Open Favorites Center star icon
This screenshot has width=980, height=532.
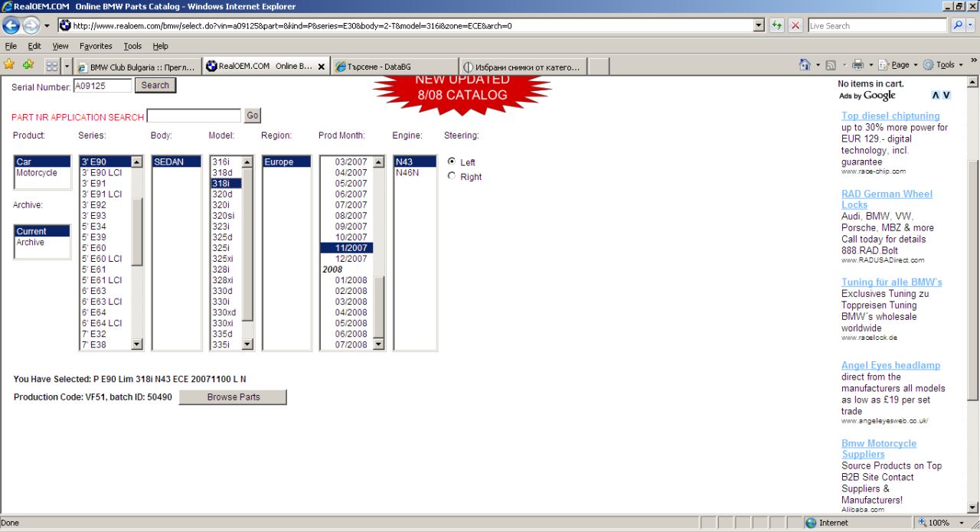click(x=9, y=65)
